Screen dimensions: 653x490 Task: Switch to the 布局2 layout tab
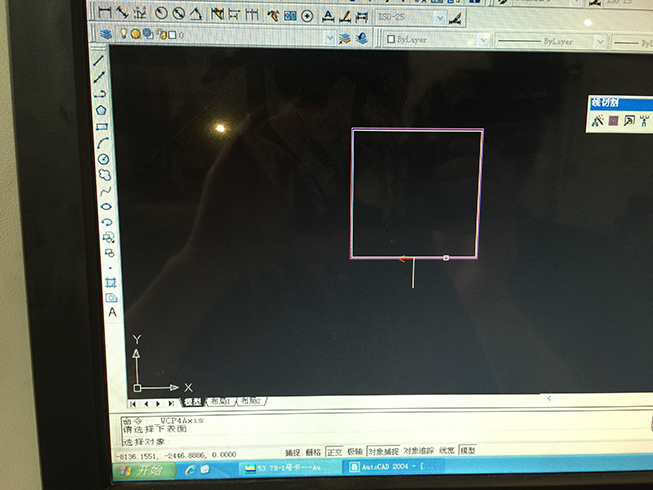point(249,402)
